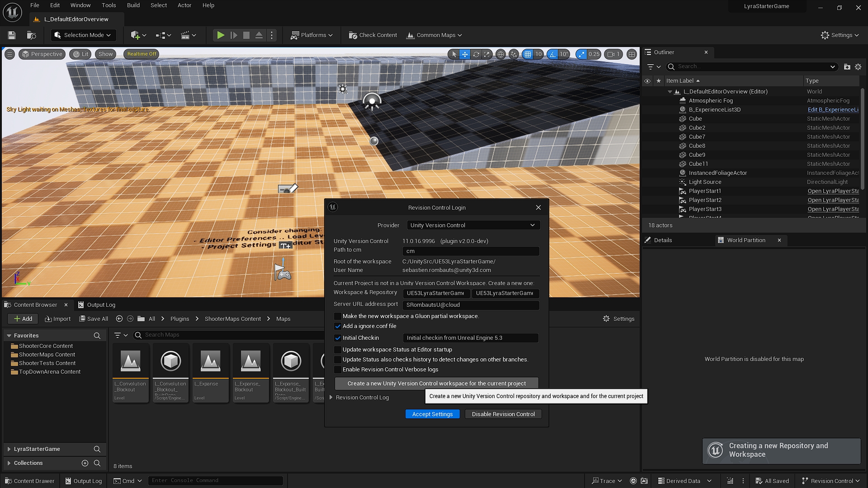Select the Move/Translate tool in viewport

click(x=465, y=54)
